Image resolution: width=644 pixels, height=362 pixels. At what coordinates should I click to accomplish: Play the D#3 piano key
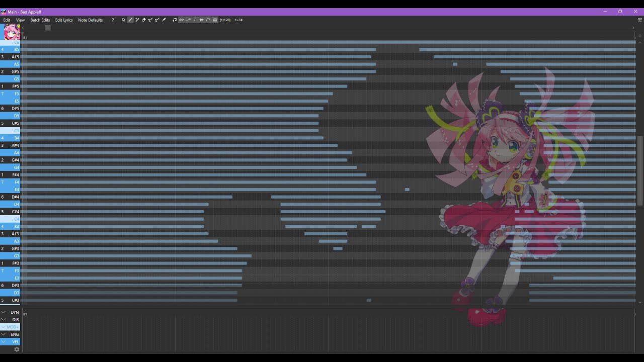coord(10,286)
